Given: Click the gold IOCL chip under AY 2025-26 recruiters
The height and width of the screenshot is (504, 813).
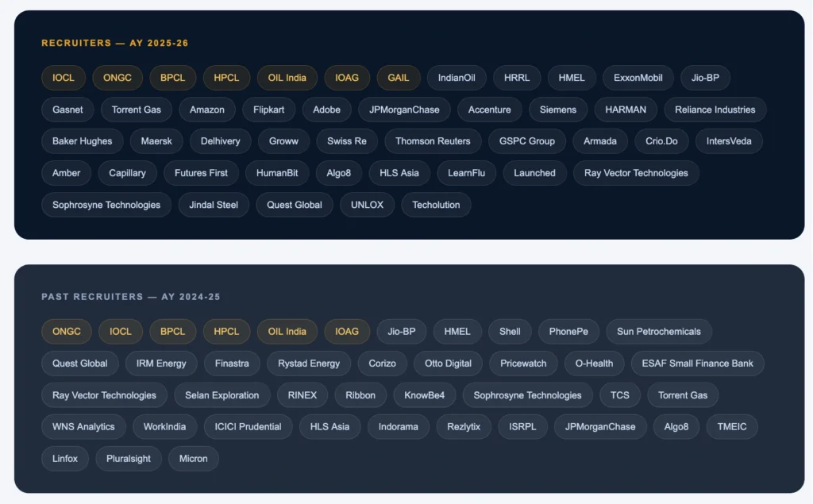Looking at the screenshot, I should pyautogui.click(x=64, y=78).
